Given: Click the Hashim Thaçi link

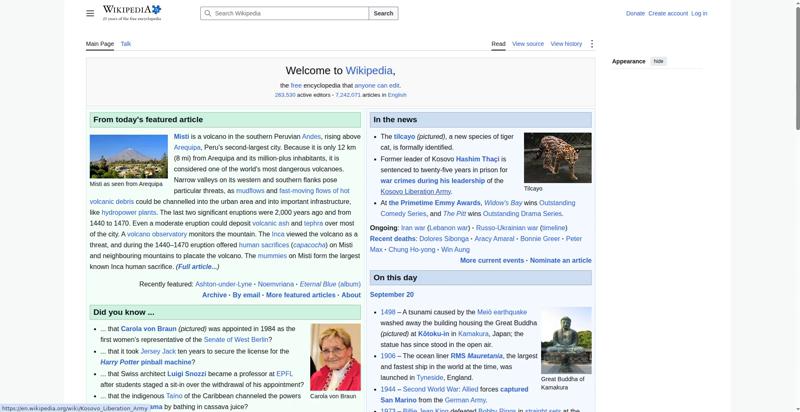Looking at the screenshot, I should tap(478, 159).
